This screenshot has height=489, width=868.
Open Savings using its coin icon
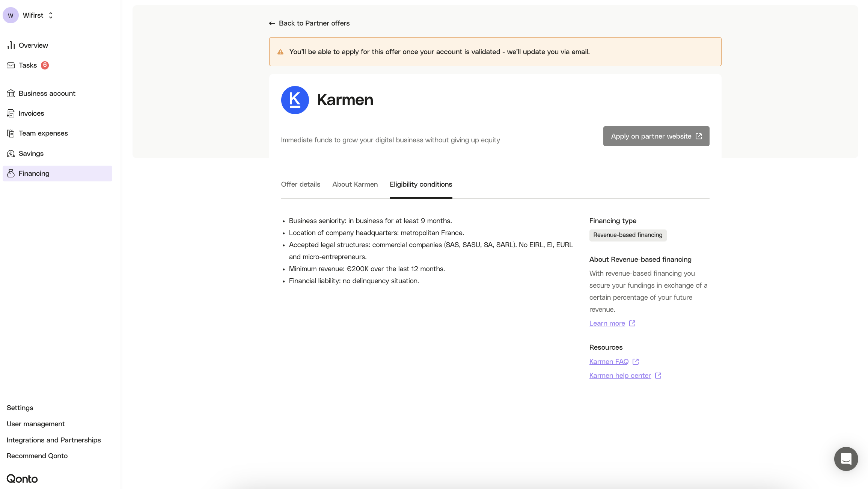coord(11,154)
